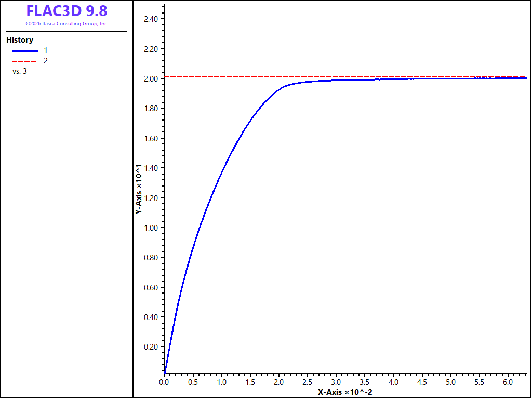Click the 2.00 tick label on Y axis

pyautogui.click(x=151, y=79)
